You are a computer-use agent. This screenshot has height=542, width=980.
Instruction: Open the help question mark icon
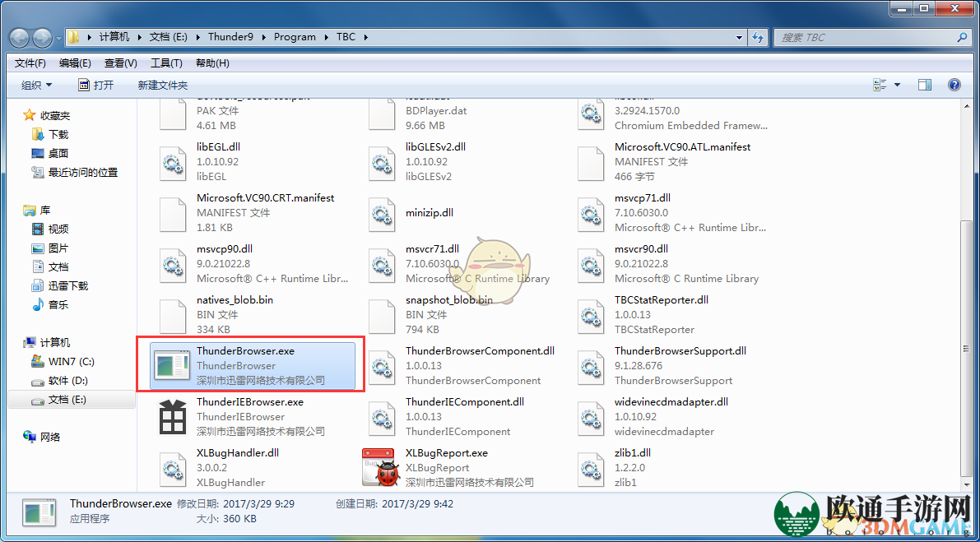[x=954, y=85]
